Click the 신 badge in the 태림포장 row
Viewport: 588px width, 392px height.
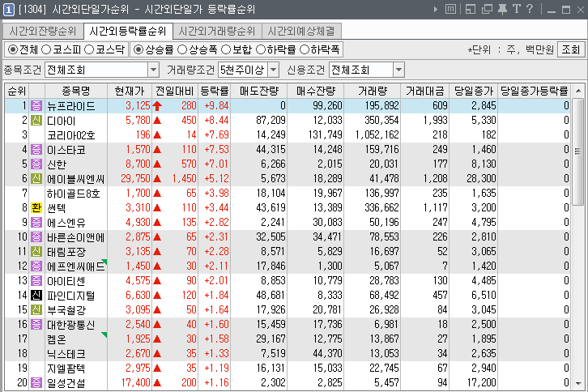click(36, 251)
